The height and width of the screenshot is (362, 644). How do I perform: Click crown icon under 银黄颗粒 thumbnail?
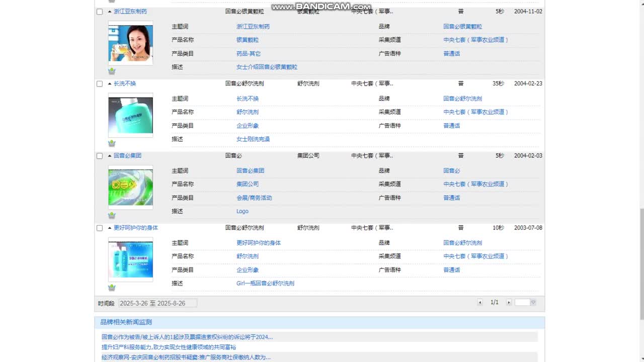pos(112,71)
